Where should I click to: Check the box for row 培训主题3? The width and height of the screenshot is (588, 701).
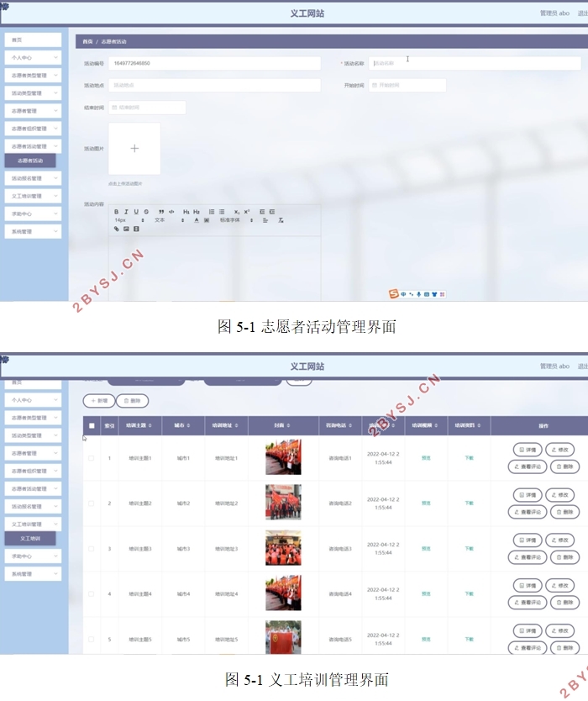coord(92,549)
